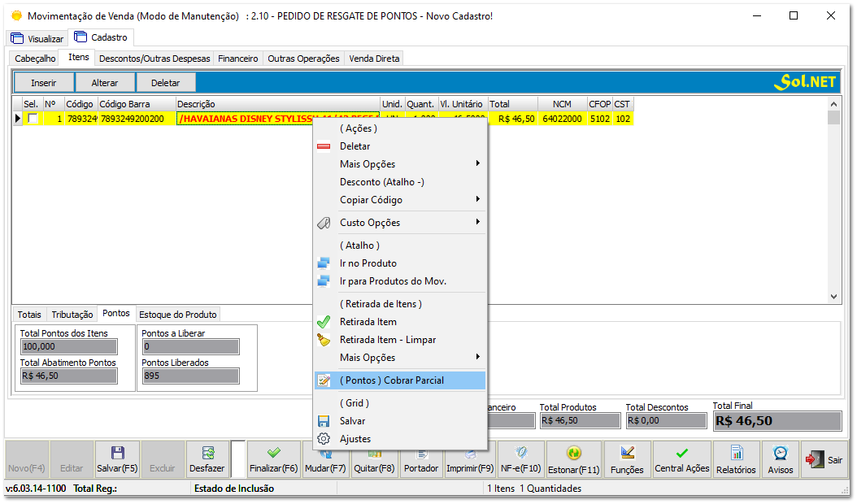Click the Inserir button

43,82
